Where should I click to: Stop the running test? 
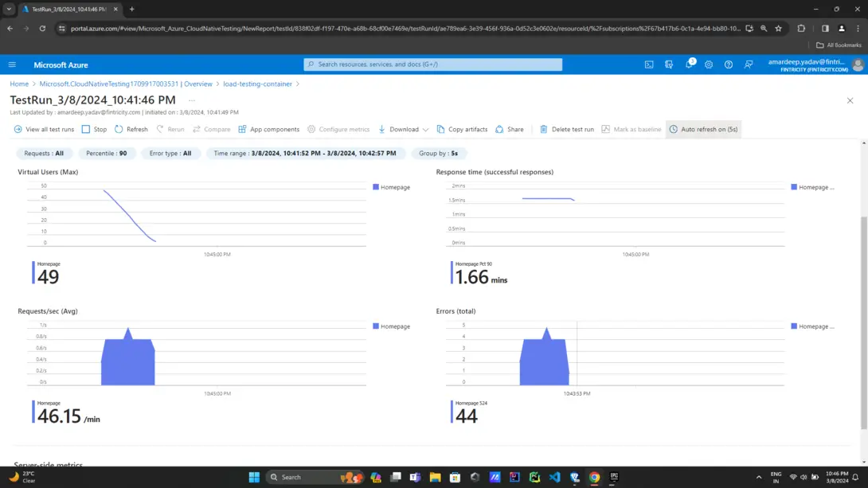pyautogui.click(x=94, y=129)
